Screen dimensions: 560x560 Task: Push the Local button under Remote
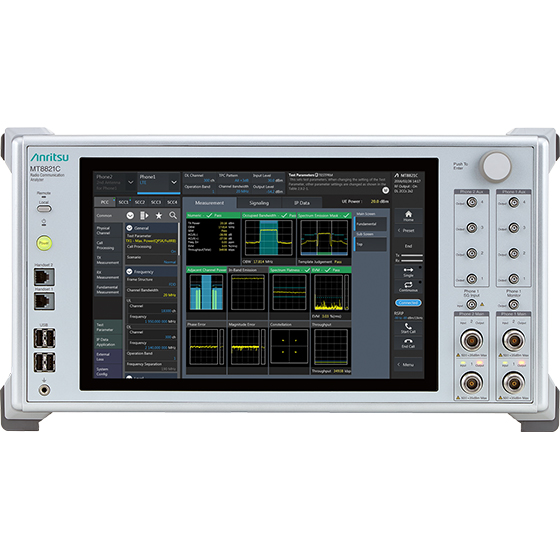[x=44, y=209]
